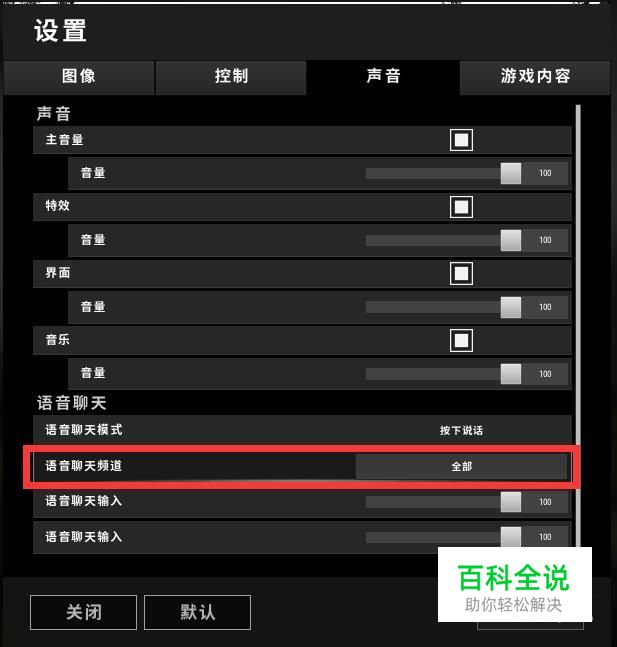617x647 pixels.
Task: Click the settings list vertical scrollbar
Action: pyautogui.click(x=578, y=326)
